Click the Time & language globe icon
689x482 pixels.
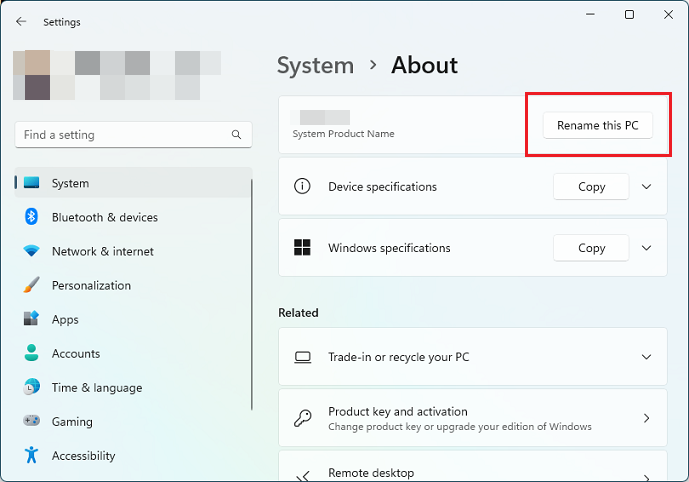point(31,387)
